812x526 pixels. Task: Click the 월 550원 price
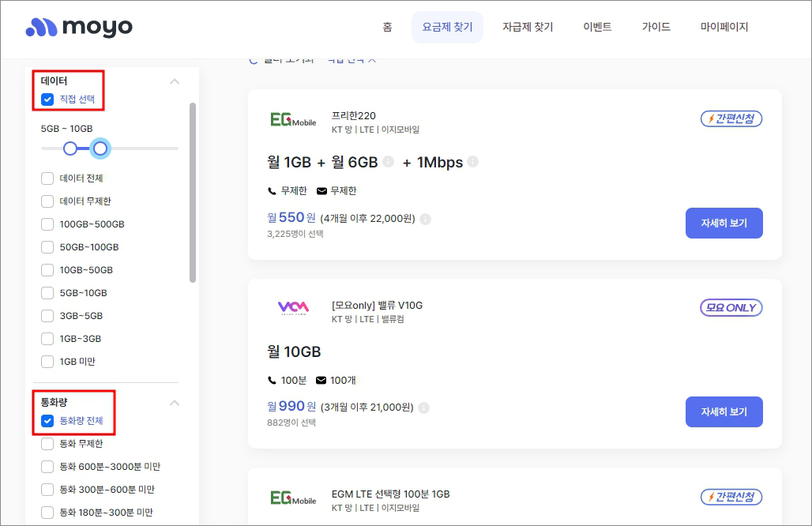tap(291, 217)
